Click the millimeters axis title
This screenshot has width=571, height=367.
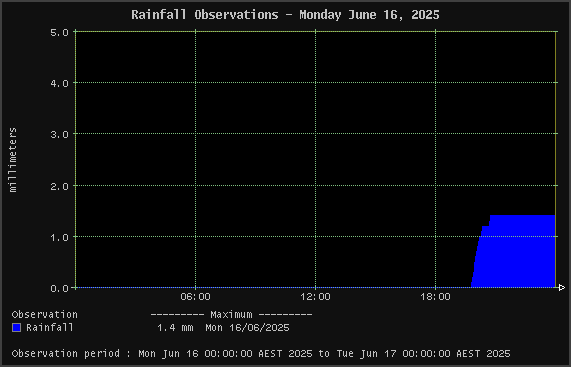click(x=13, y=160)
